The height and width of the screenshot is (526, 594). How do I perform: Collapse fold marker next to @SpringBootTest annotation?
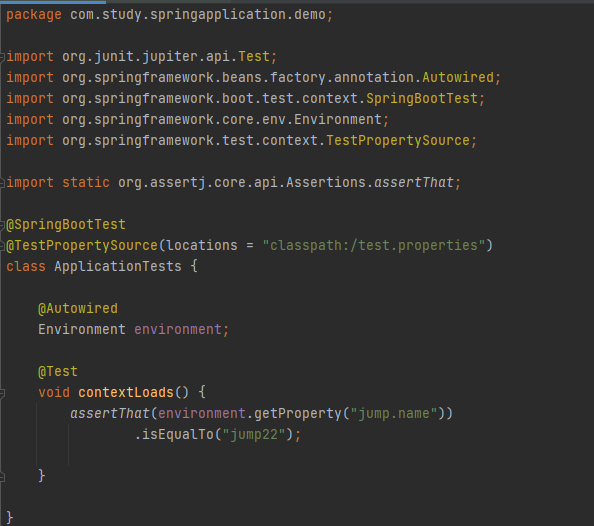tap(2, 225)
